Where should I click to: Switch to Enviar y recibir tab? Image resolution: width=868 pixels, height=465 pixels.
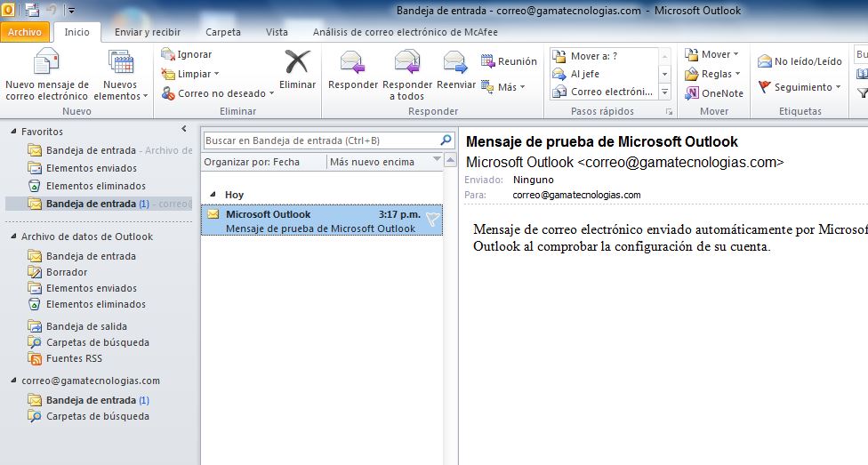pos(148,32)
